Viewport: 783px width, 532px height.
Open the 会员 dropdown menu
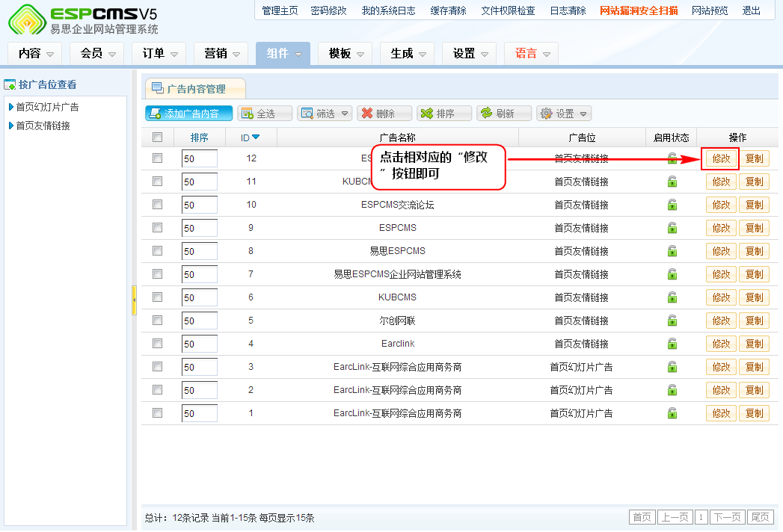tap(97, 53)
